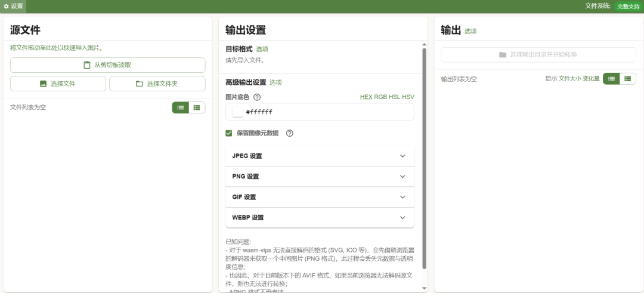Open 选项 link next to 目标格式

(262, 49)
